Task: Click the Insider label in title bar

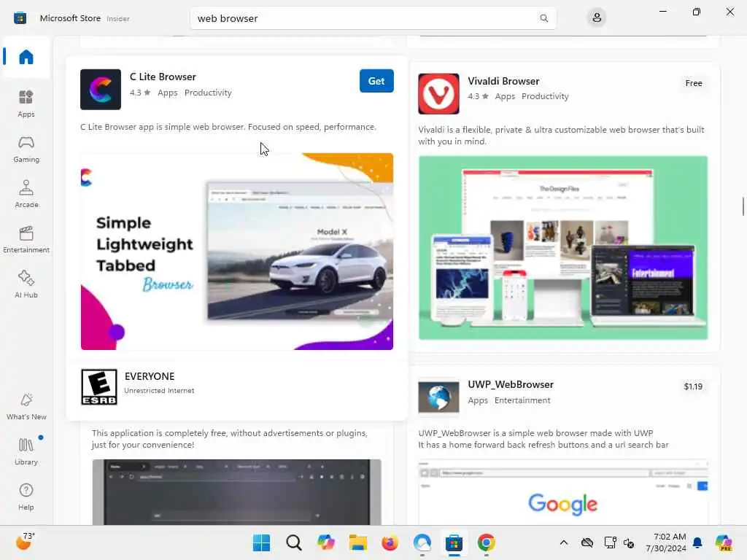Action: [x=118, y=18]
